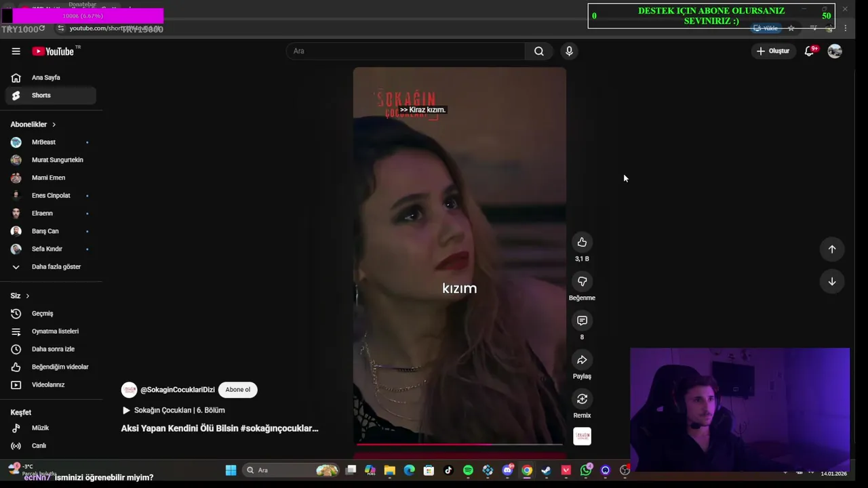This screenshot has width=868, height=488.
Task: Open WhatsApp from the taskbar
Action: 586,470
